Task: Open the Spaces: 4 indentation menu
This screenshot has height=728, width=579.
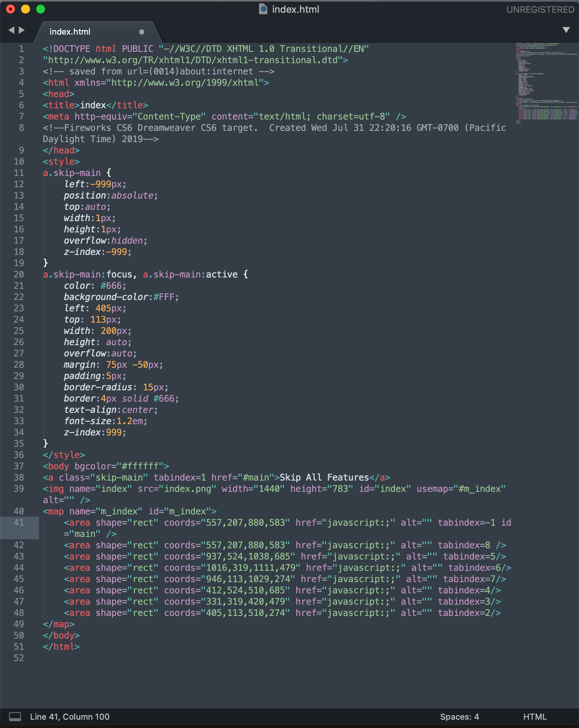Action: click(459, 717)
